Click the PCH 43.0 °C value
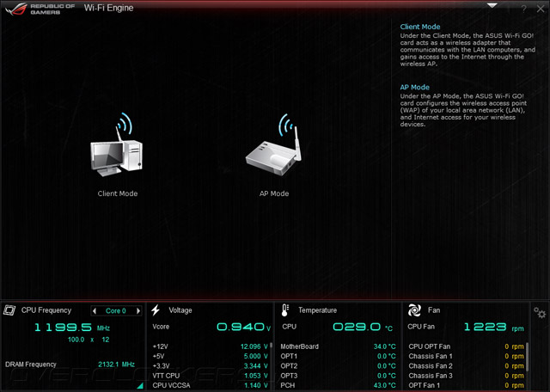 click(x=384, y=385)
